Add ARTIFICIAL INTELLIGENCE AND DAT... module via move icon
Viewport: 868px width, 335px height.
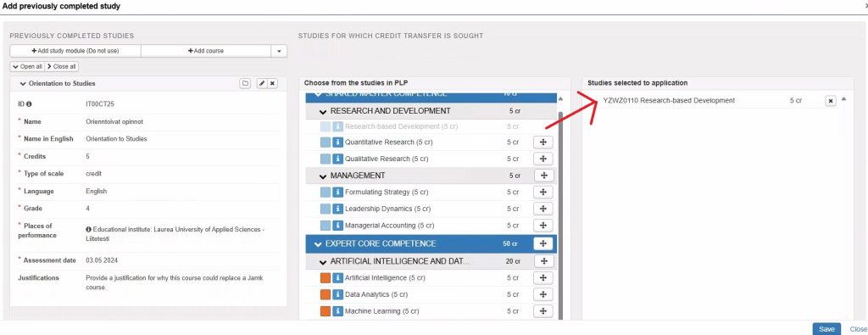[x=543, y=261]
